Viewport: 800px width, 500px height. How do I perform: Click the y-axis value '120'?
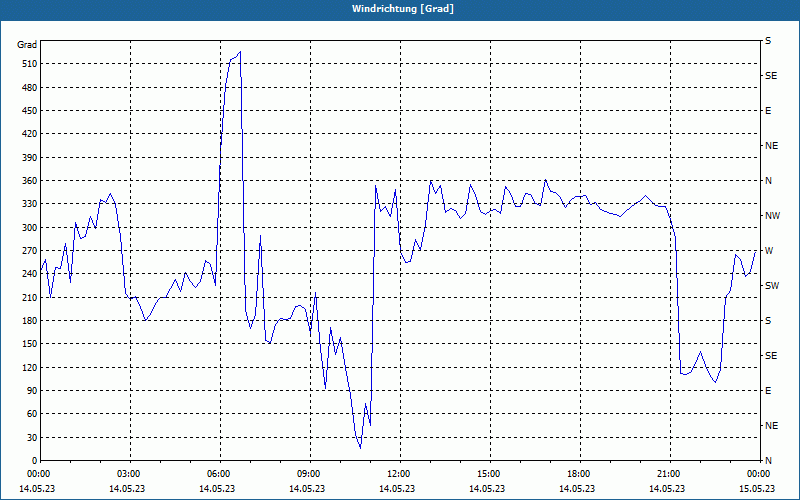(29, 367)
